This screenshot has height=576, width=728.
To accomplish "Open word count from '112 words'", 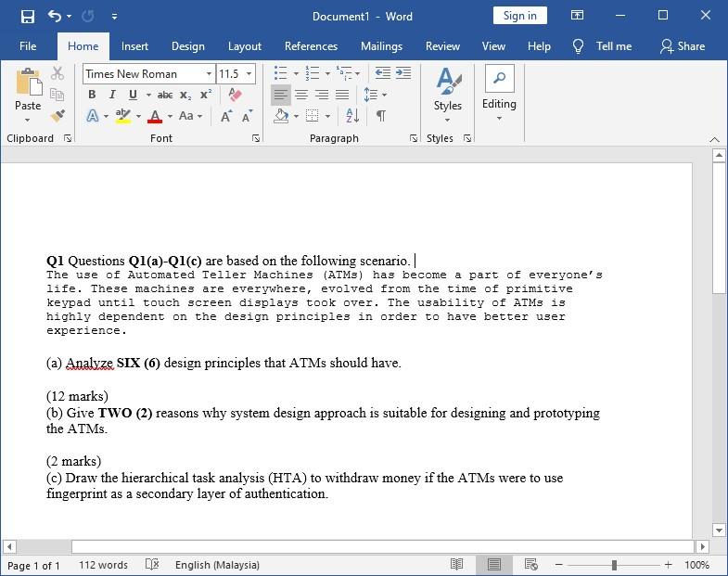I will (103, 565).
